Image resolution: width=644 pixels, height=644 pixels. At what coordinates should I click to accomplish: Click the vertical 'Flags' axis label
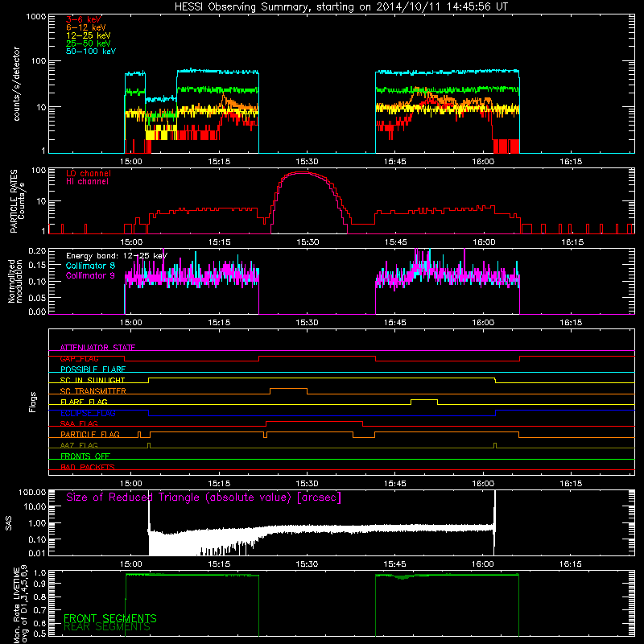click(32, 402)
